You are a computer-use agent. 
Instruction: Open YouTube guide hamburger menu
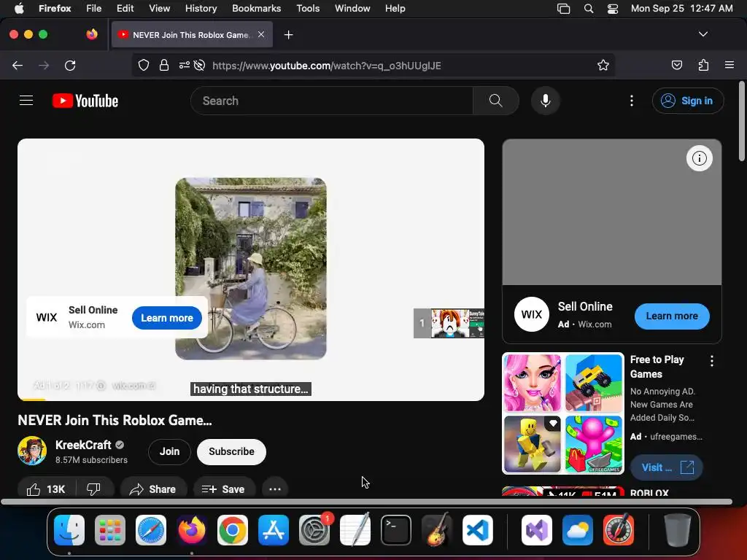click(x=26, y=101)
